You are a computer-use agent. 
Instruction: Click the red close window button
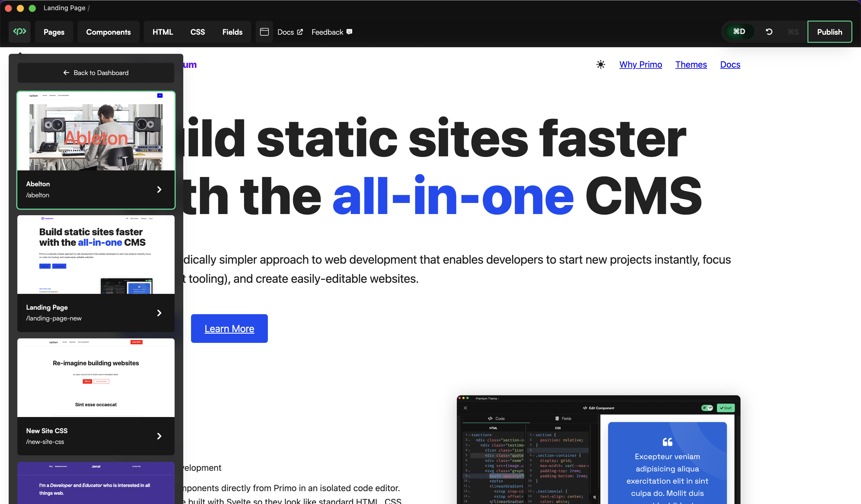tap(9, 8)
